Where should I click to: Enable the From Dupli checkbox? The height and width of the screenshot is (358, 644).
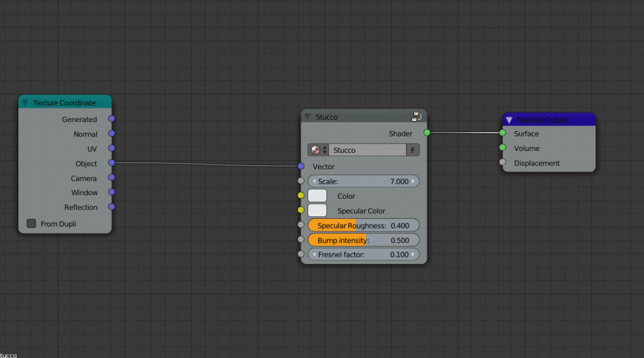click(x=31, y=223)
